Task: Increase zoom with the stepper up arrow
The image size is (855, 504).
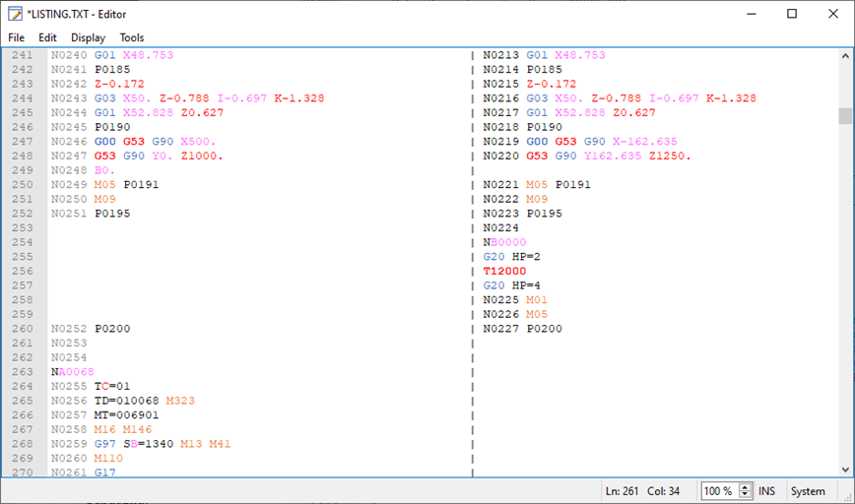Action: point(746,486)
